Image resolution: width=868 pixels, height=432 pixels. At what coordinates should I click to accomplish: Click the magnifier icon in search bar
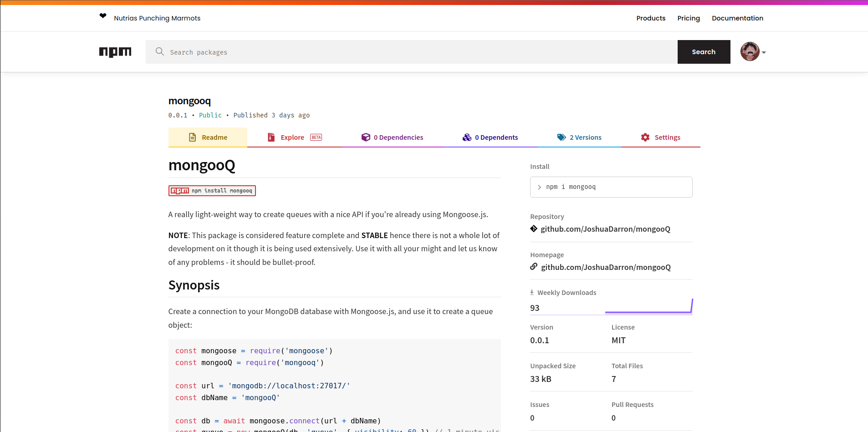(159, 51)
